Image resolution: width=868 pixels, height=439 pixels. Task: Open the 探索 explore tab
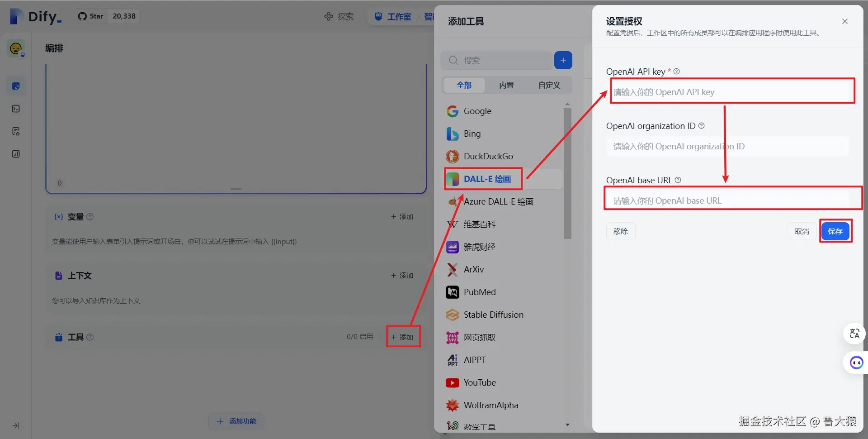click(x=339, y=17)
